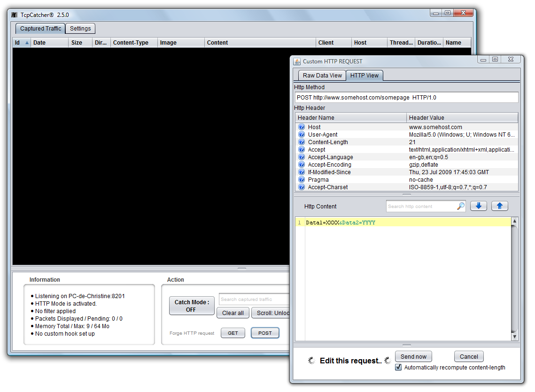Click the Host column header in traffic table

(x=370, y=43)
